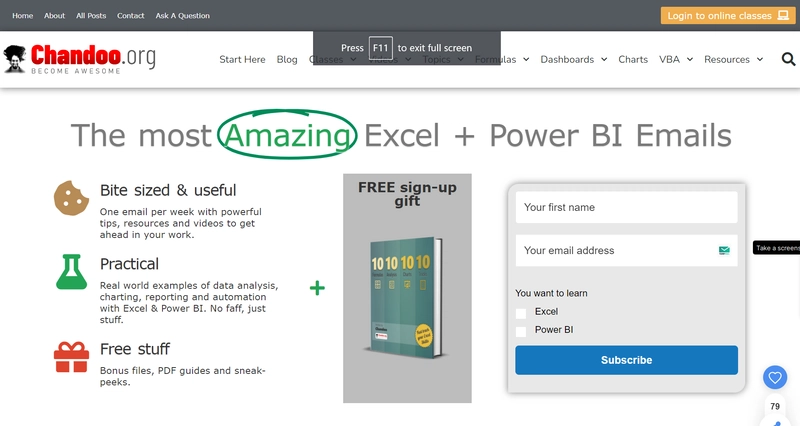Click Login to online classes button
Viewport: 800px width, 426px height.
pos(728,15)
